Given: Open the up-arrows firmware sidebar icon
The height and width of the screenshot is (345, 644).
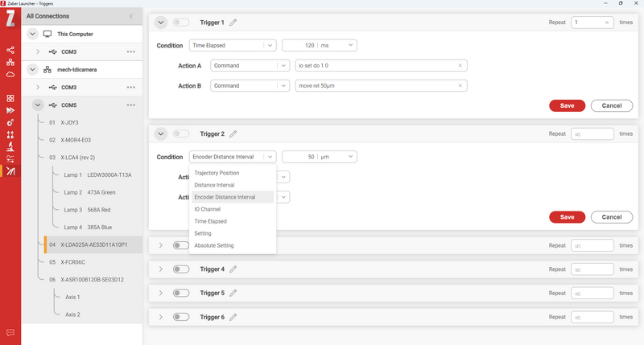Looking at the screenshot, I should click(x=10, y=134).
